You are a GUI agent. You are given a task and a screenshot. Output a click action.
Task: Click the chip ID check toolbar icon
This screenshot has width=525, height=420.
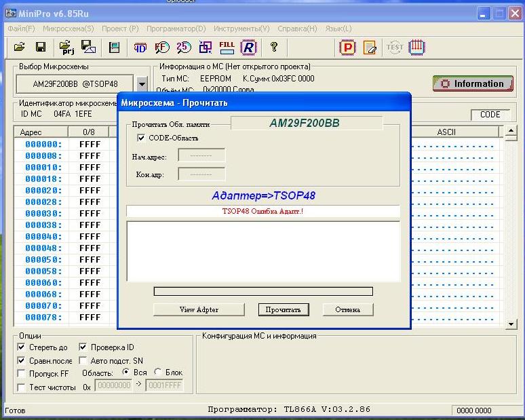(x=140, y=47)
